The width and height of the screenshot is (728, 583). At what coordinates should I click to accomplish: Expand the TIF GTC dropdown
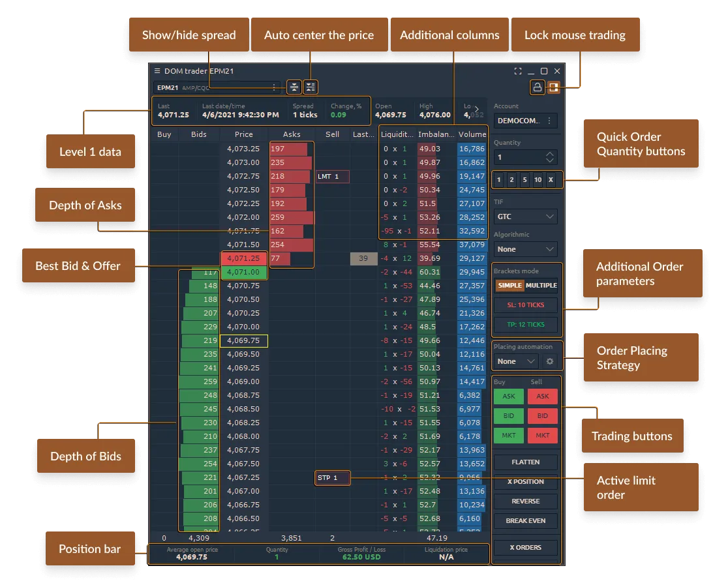coord(525,216)
